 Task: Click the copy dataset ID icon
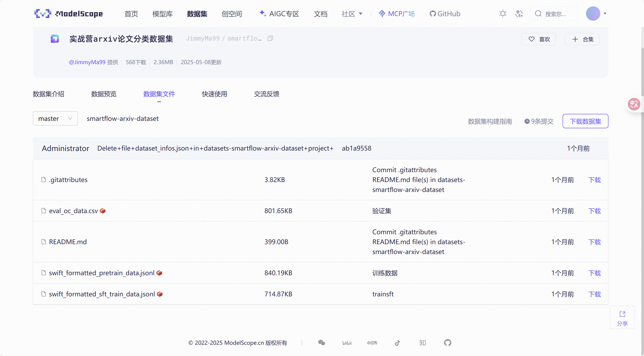(270, 38)
